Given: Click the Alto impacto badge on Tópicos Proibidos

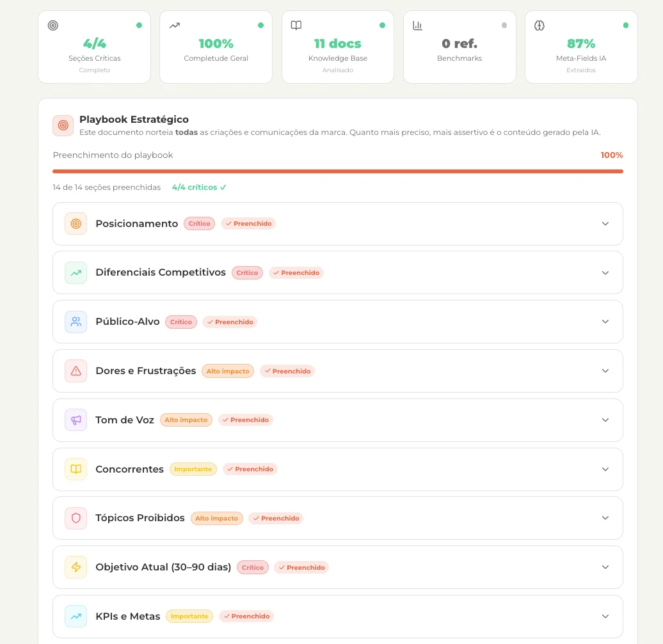Looking at the screenshot, I should [x=217, y=518].
